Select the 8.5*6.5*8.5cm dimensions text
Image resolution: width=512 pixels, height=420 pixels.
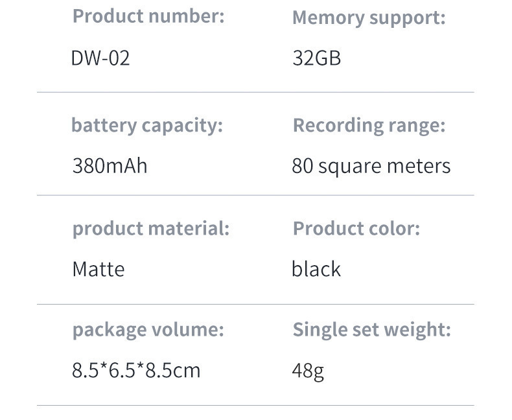coord(136,371)
